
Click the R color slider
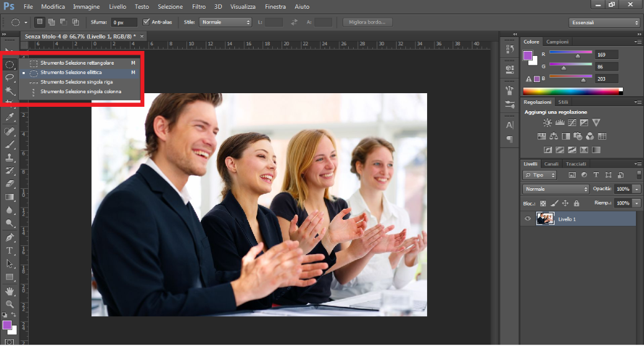(x=571, y=53)
